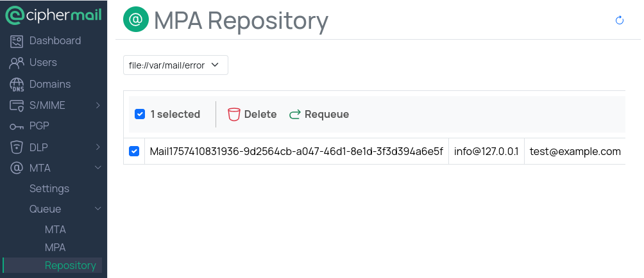Collapse the Queue submenu chevron

pyautogui.click(x=98, y=209)
